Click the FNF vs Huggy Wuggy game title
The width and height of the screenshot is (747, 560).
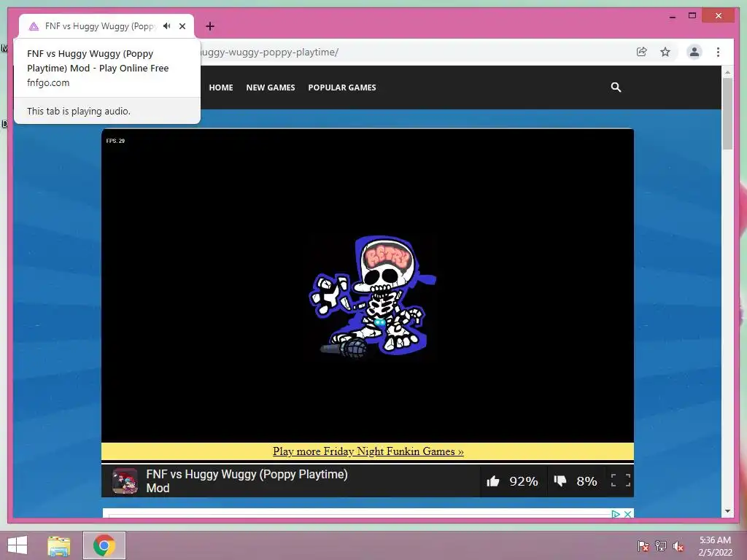click(247, 481)
